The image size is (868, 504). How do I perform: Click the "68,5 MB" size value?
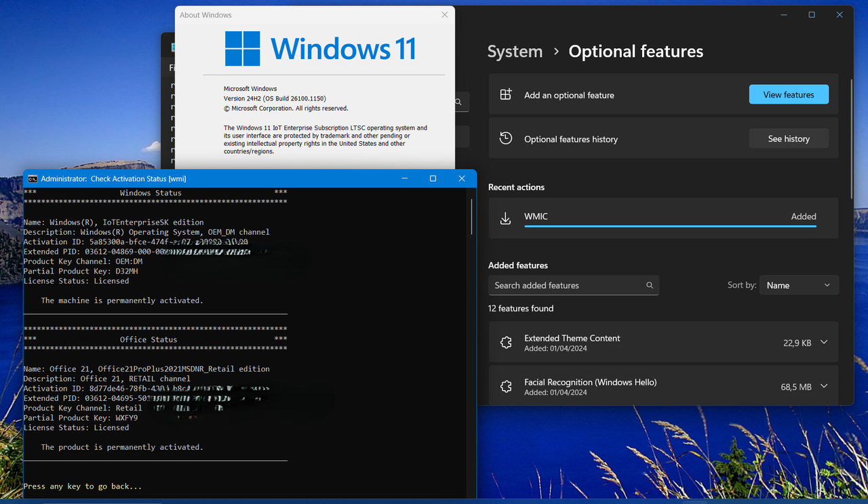tap(796, 387)
